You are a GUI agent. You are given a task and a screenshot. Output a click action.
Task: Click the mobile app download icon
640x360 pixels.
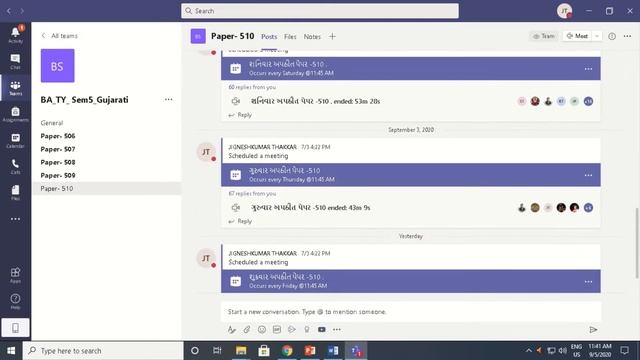[16, 328]
